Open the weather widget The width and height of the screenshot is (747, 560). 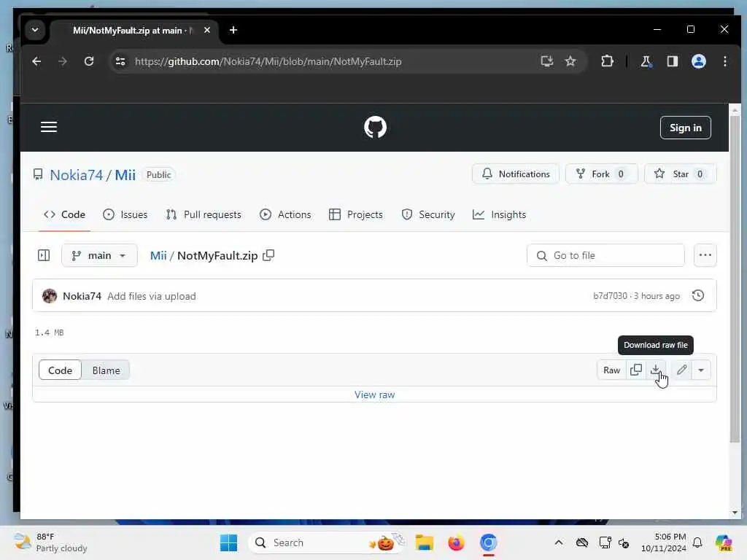[x=50, y=542]
